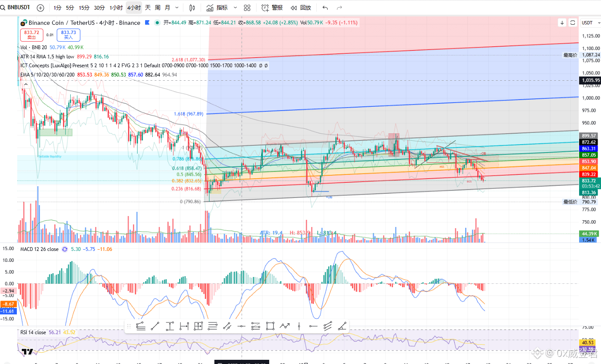This screenshot has width=601, height=364.
Task: Select the MACD 12 26 close legend
Action: click(x=40, y=249)
